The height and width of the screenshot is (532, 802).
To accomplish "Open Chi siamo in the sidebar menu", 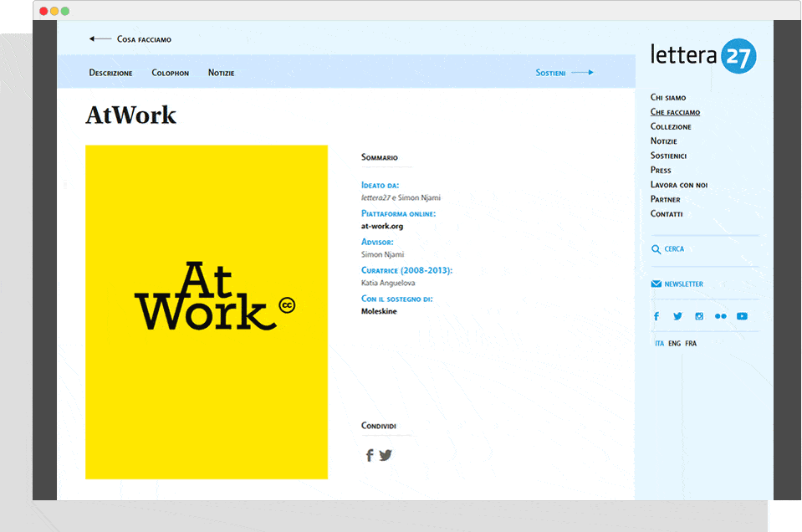I will coord(668,97).
